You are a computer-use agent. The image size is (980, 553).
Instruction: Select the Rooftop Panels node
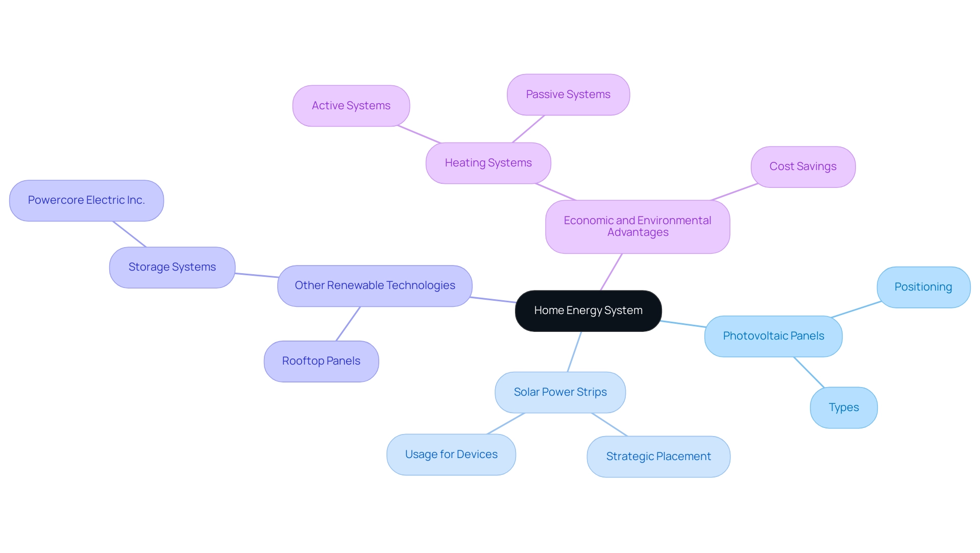[322, 359]
